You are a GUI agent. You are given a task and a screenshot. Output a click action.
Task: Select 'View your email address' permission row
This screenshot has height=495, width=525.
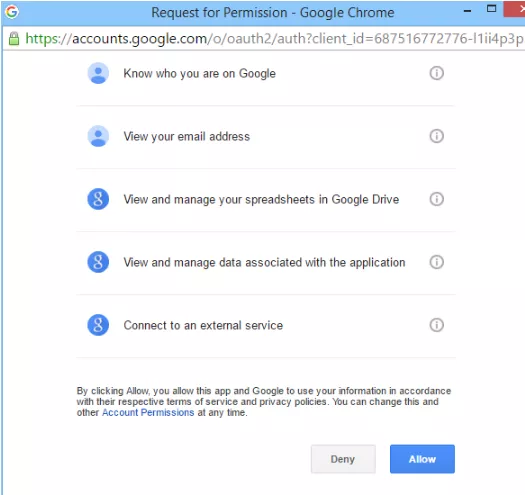click(266, 136)
